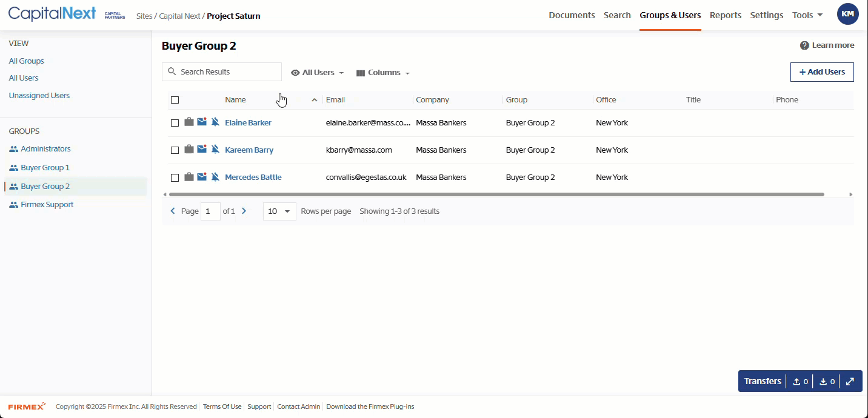
Task: Click in the Search Results input field
Action: [x=222, y=71]
